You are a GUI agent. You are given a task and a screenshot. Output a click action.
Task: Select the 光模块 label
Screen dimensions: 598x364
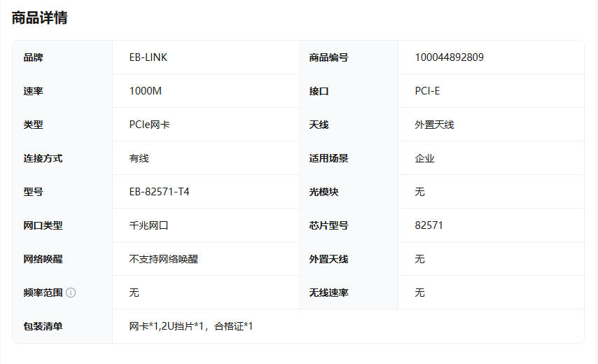point(324,192)
